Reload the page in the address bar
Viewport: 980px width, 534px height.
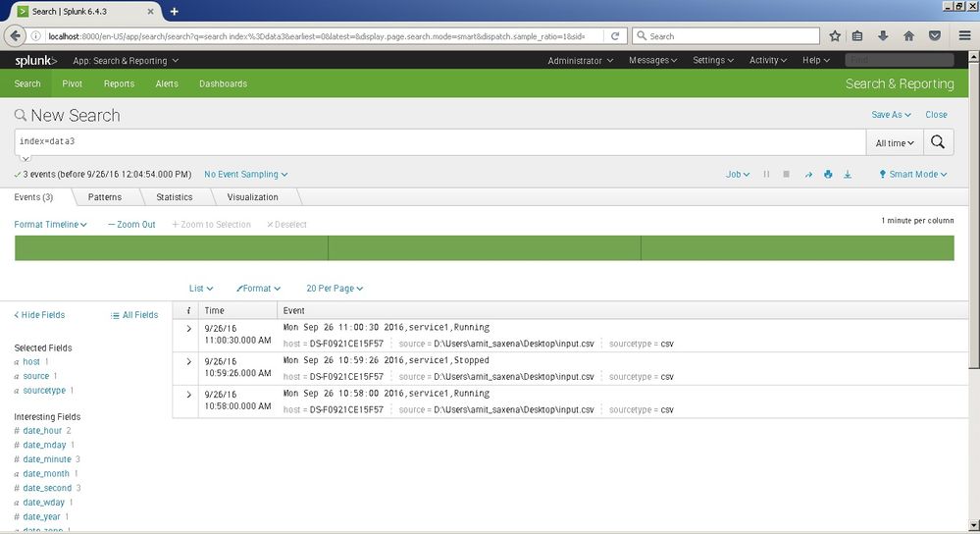coord(615,36)
